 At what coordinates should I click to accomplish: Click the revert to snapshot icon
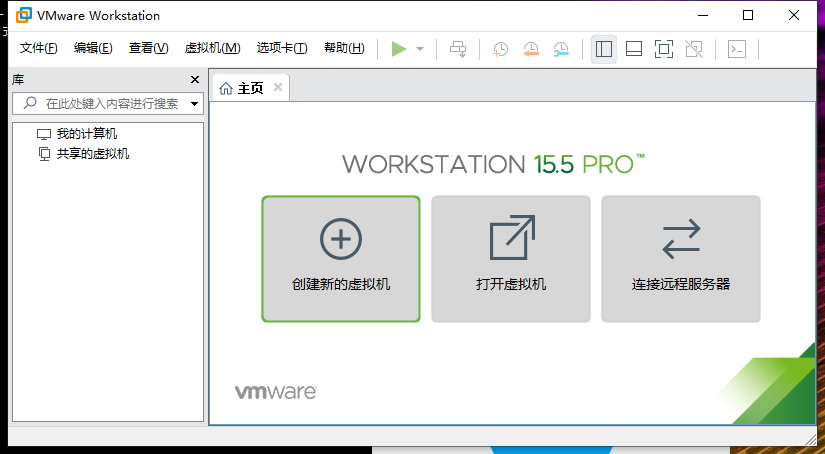click(531, 49)
